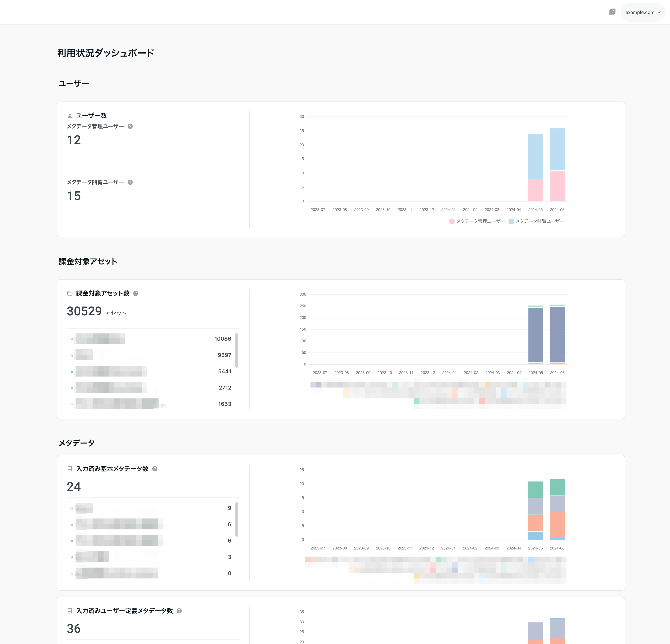Select the asset row with value 1653
670x644 pixels.
[151, 404]
